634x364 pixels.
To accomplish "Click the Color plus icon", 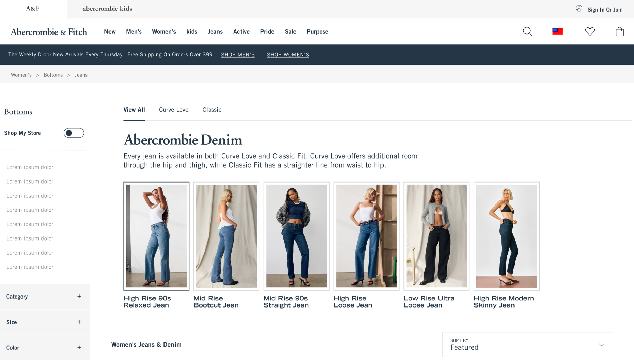I will 79,347.
